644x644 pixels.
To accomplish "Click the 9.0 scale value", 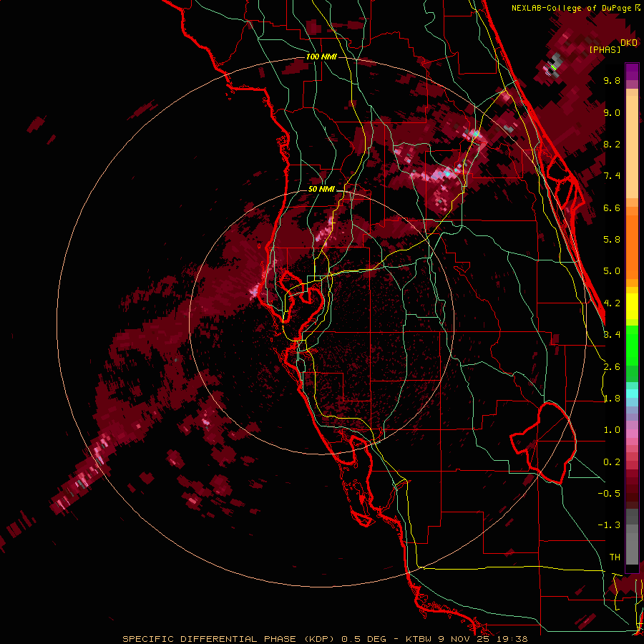I will click(x=612, y=112).
